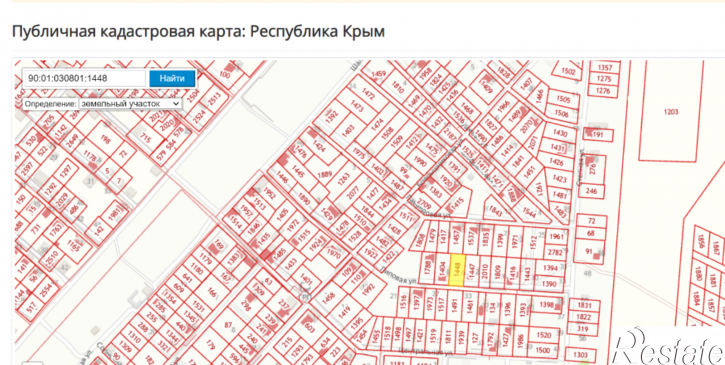The height and width of the screenshot is (365, 725).
Task: Select parcel 2782 on the map
Action: pyautogui.click(x=554, y=252)
